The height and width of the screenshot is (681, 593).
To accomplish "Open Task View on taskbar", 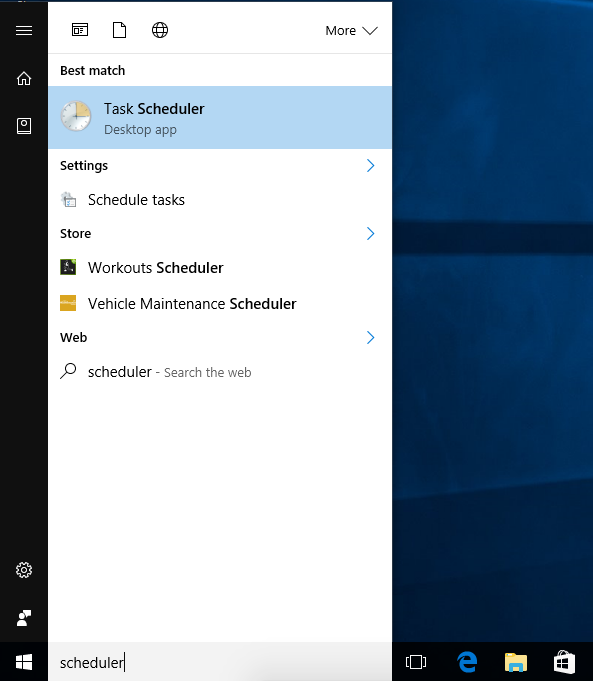I will coord(416,662).
